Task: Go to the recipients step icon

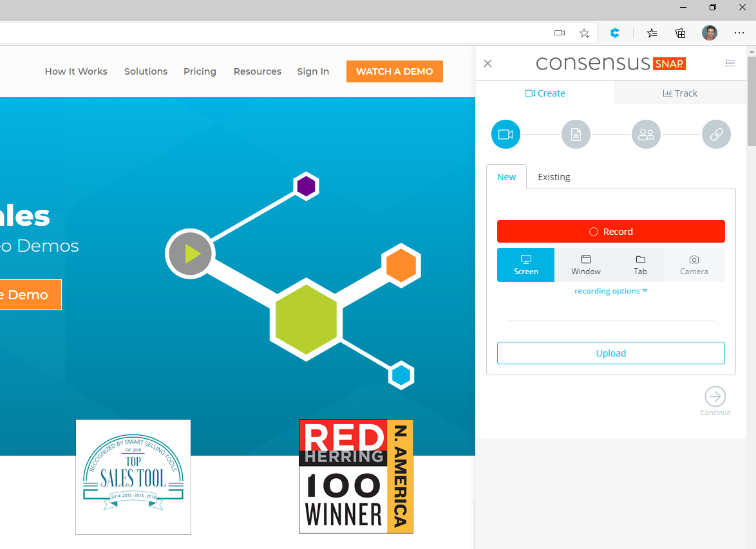Action: [x=646, y=134]
